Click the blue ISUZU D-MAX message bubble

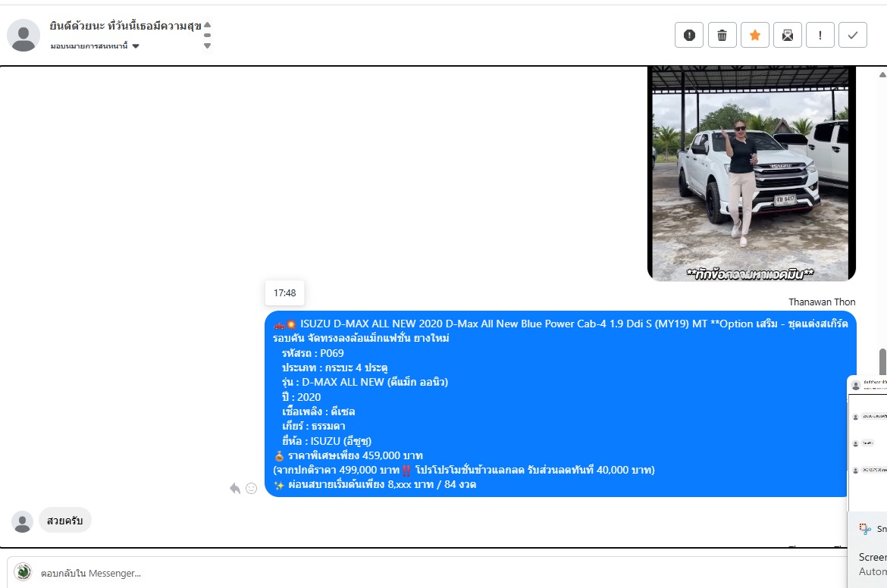[560, 404]
